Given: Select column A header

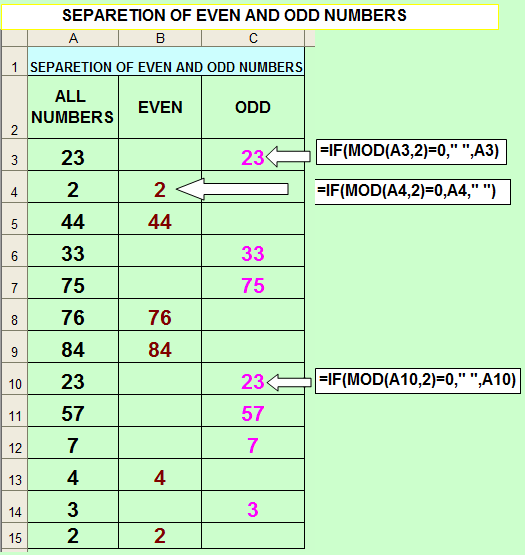Looking at the screenshot, I should pos(73,38).
